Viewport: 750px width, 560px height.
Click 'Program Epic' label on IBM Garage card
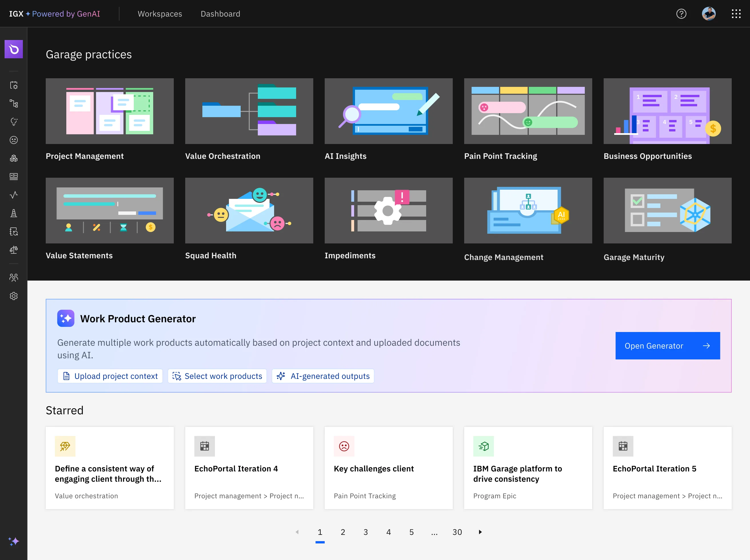tap(495, 496)
